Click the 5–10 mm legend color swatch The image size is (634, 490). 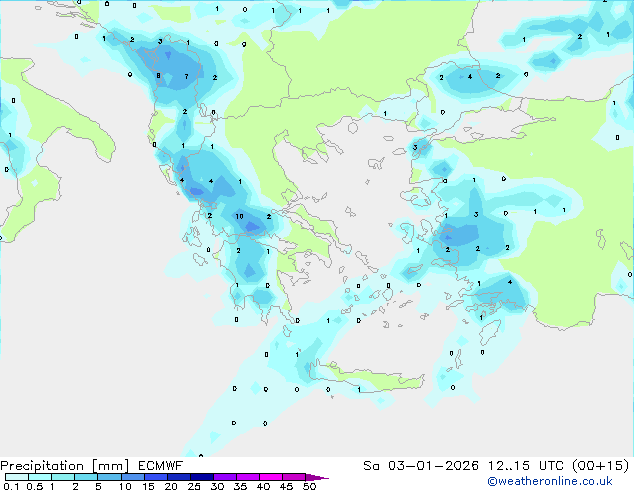point(109,477)
